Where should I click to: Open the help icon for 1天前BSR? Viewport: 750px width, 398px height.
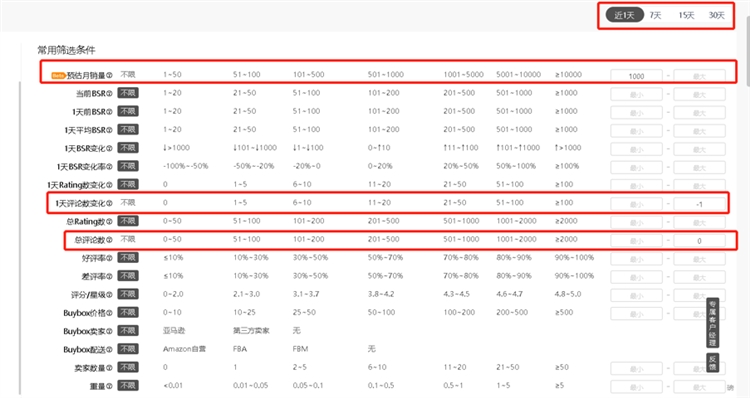(x=109, y=112)
